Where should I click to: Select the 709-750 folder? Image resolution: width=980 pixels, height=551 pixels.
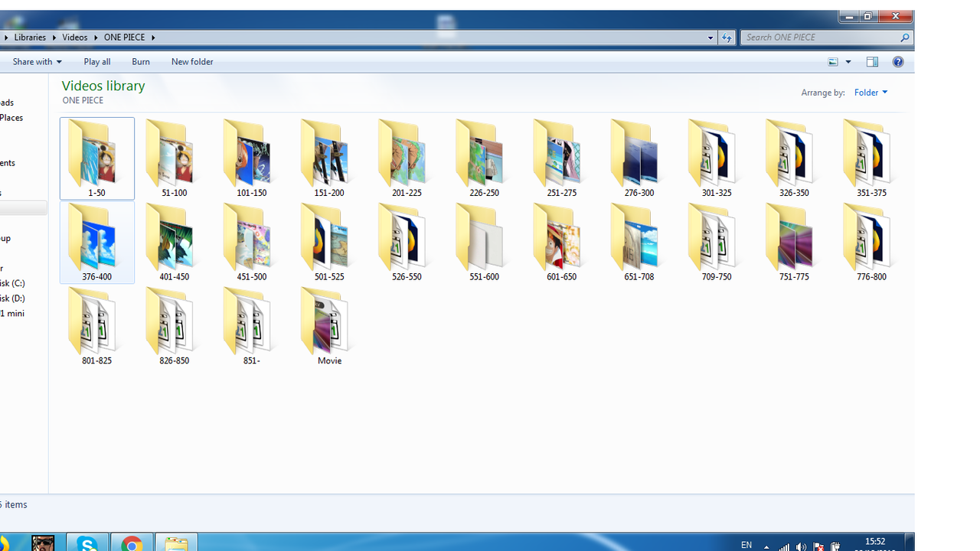coord(717,243)
